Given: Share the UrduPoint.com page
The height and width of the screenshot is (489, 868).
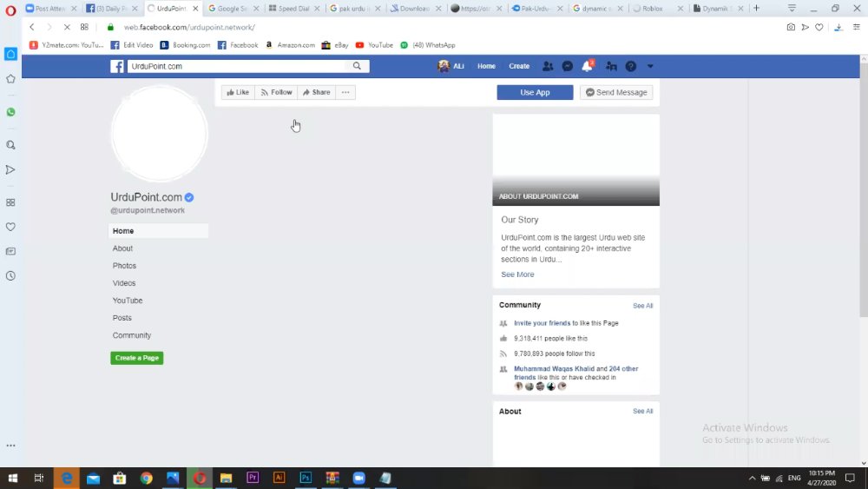Looking at the screenshot, I should point(317,92).
